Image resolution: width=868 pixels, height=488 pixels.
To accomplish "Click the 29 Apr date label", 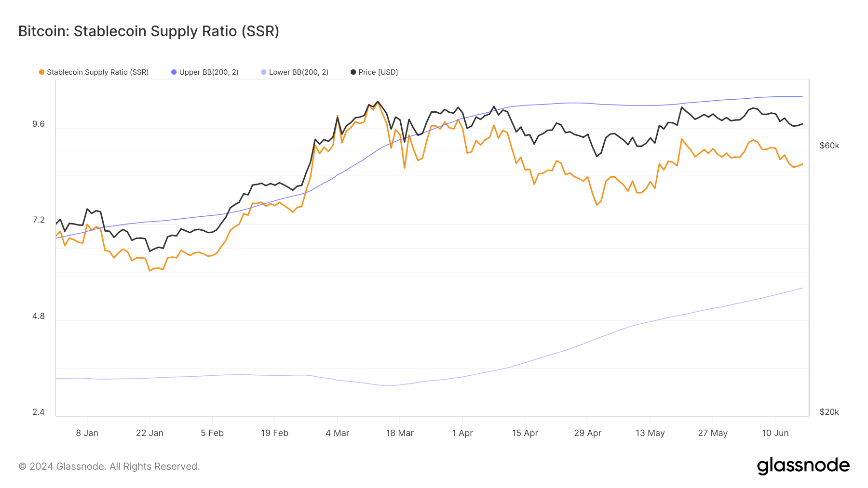I will [x=588, y=433].
